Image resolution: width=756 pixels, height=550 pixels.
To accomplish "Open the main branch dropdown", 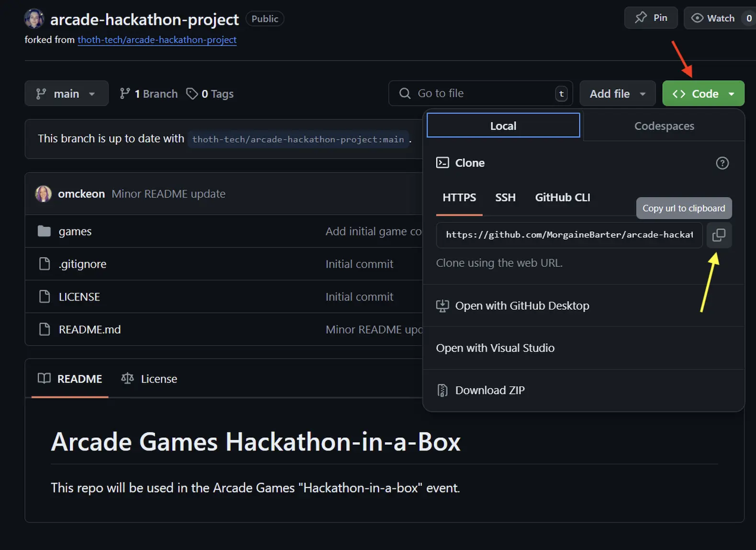I will [x=67, y=93].
